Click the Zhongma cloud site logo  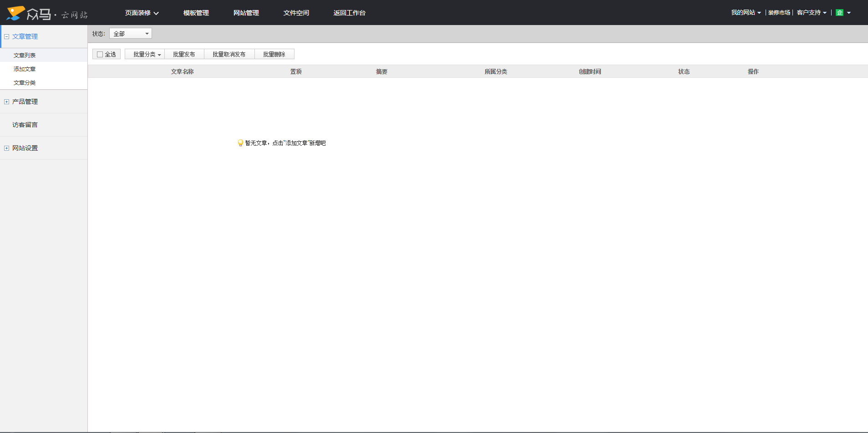point(47,13)
